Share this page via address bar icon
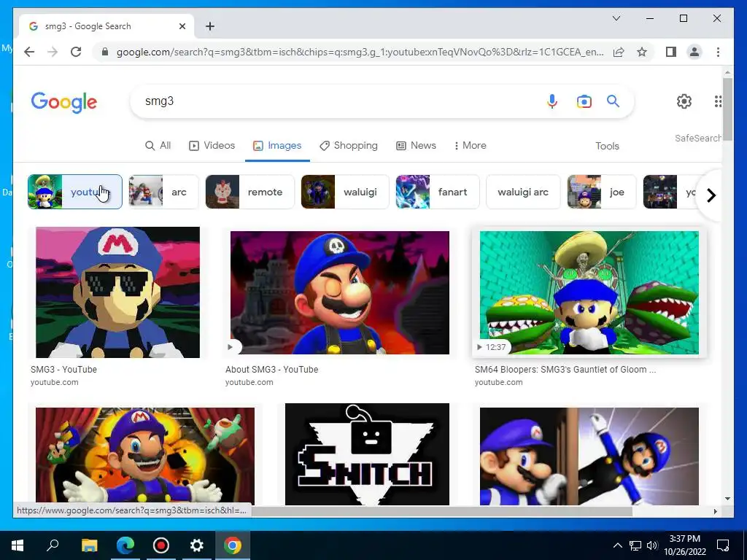Viewport: 747px width, 560px height. click(x=619, y=52)
